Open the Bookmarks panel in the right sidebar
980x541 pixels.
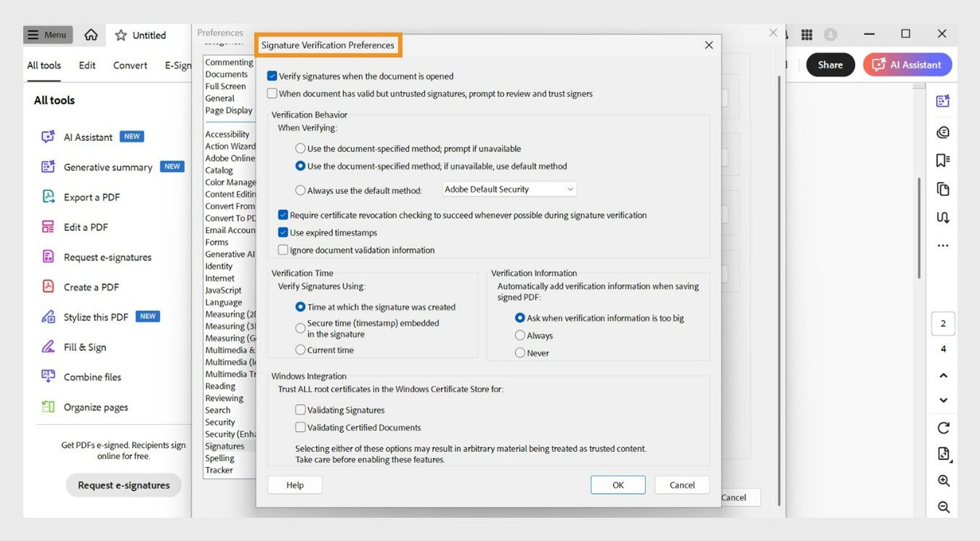(x=942, y=160)
